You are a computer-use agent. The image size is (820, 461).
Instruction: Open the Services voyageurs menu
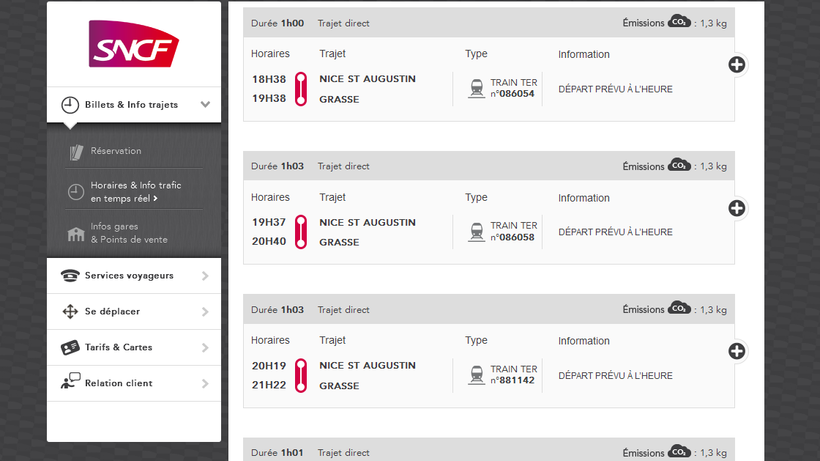(129, 276)
